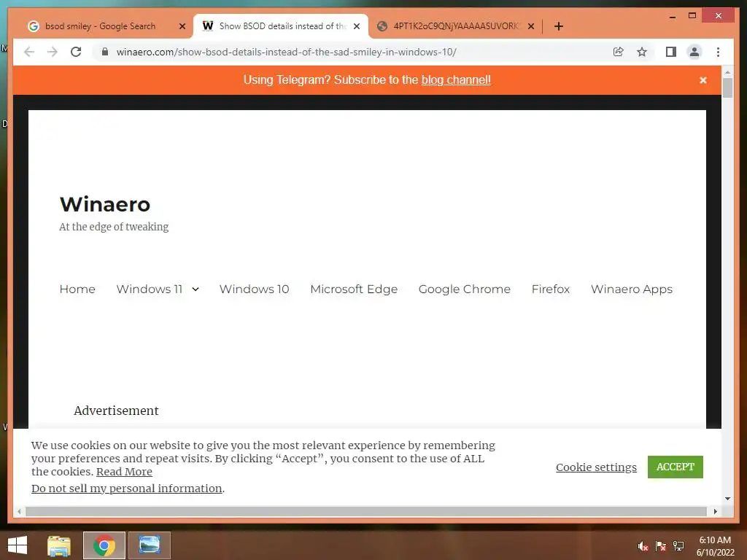Viewport: 747px width, 560px height.
Task: Open the Windows 10 menu item
Action: (x=254, y=289)
